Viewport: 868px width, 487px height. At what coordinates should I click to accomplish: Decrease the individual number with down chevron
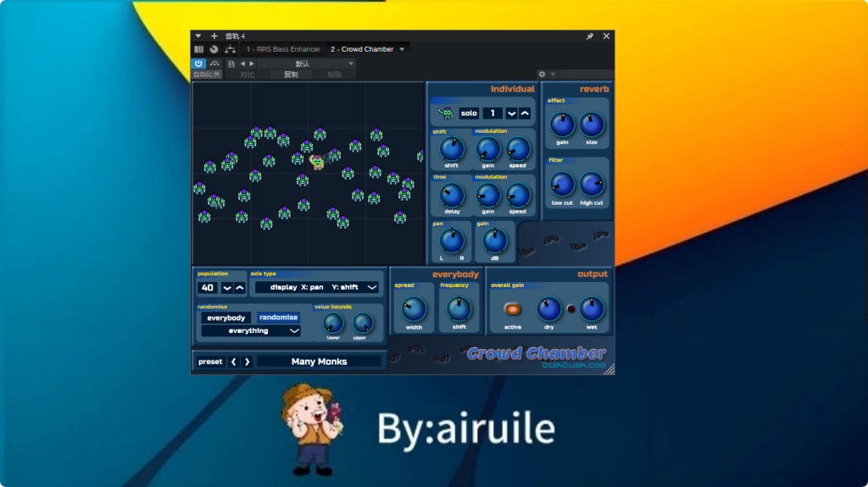coord(511,113)
